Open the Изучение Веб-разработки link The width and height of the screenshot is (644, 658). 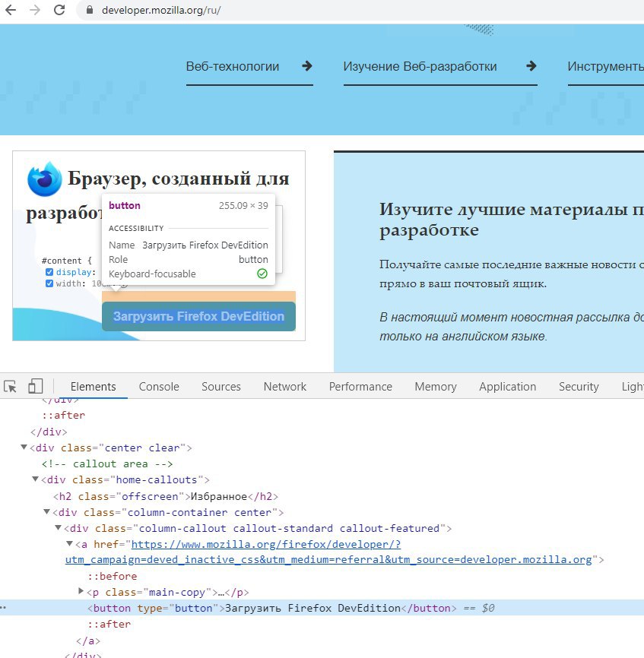tap(420, 66)
